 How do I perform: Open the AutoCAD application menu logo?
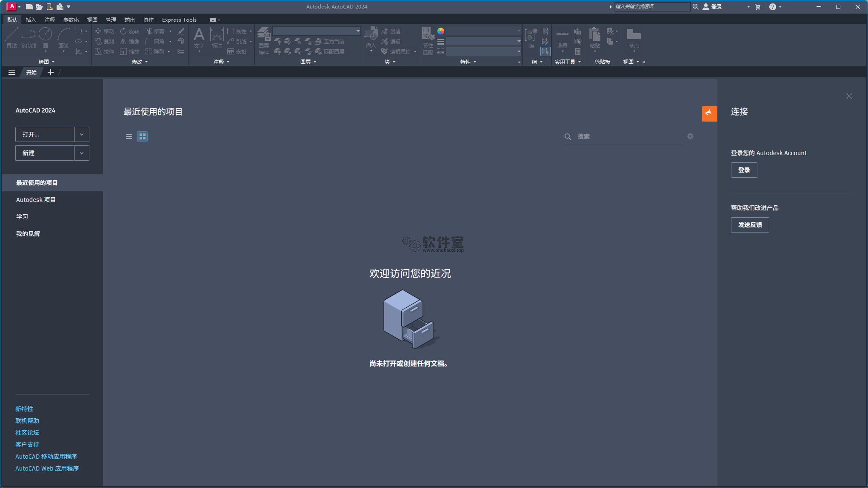(11, 6)
